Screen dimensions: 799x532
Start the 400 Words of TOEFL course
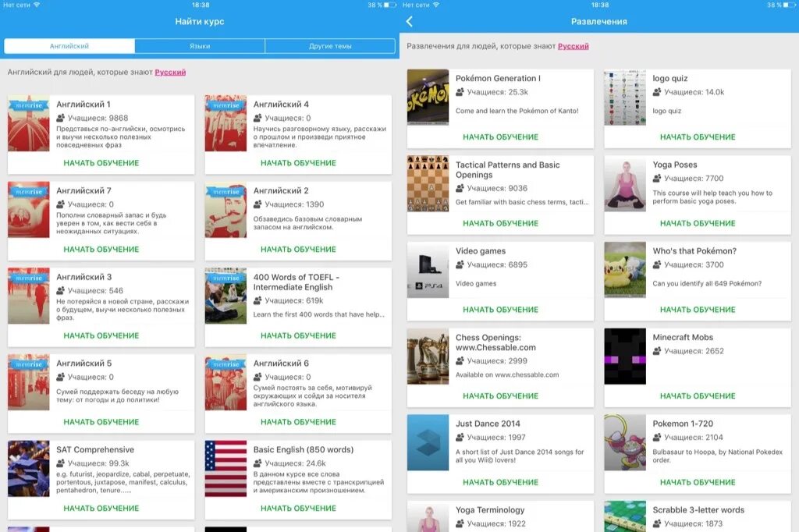click(x=298, y=335)
